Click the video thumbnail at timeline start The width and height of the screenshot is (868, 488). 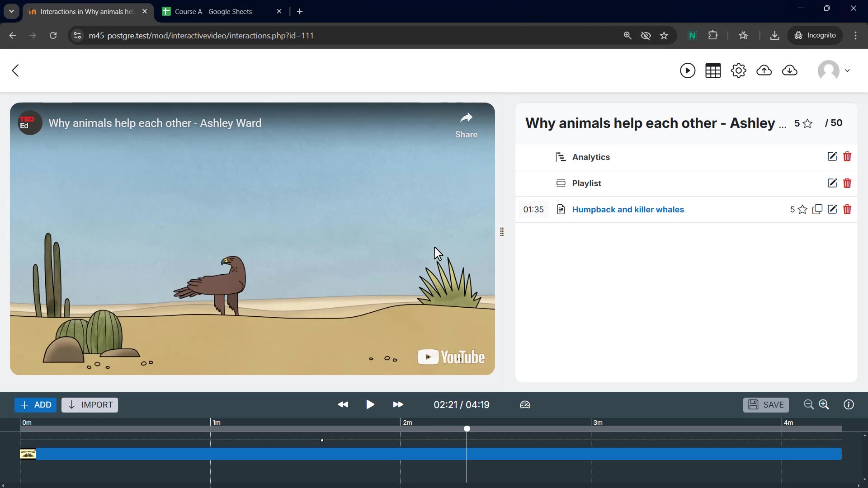tap(28, 454)
